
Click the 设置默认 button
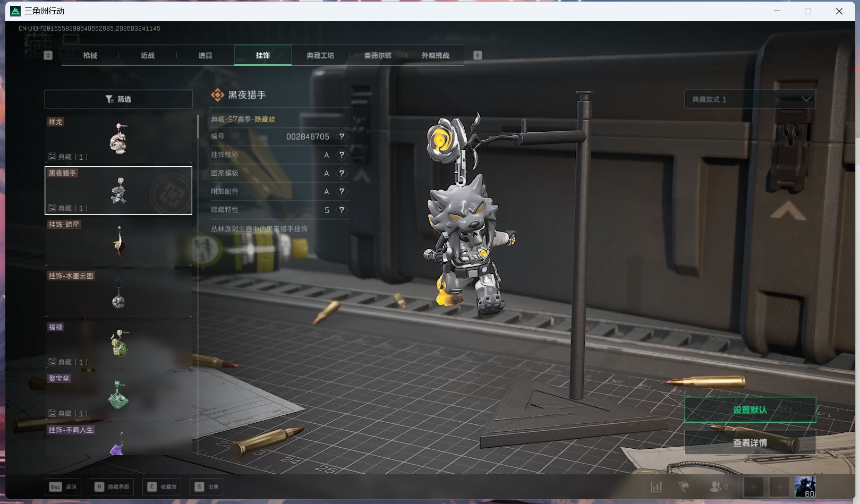click(x=750, y=409)
